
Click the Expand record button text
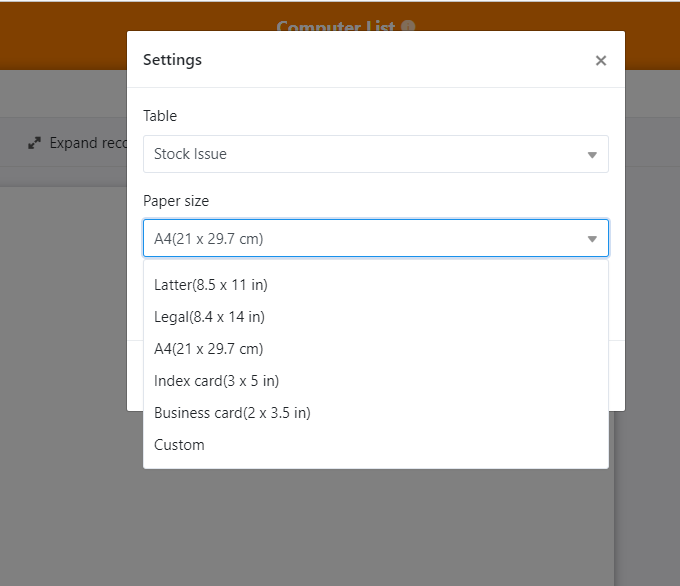(x=87, y=143)
